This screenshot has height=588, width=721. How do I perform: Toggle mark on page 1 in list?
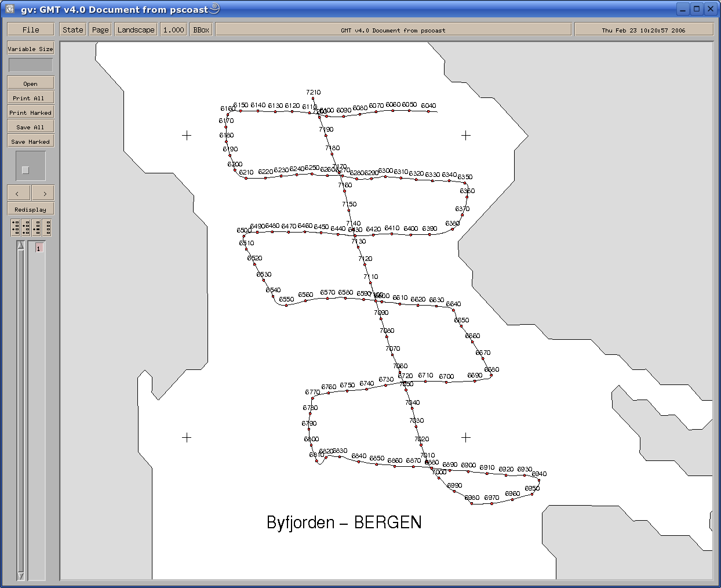coord(39,248)
